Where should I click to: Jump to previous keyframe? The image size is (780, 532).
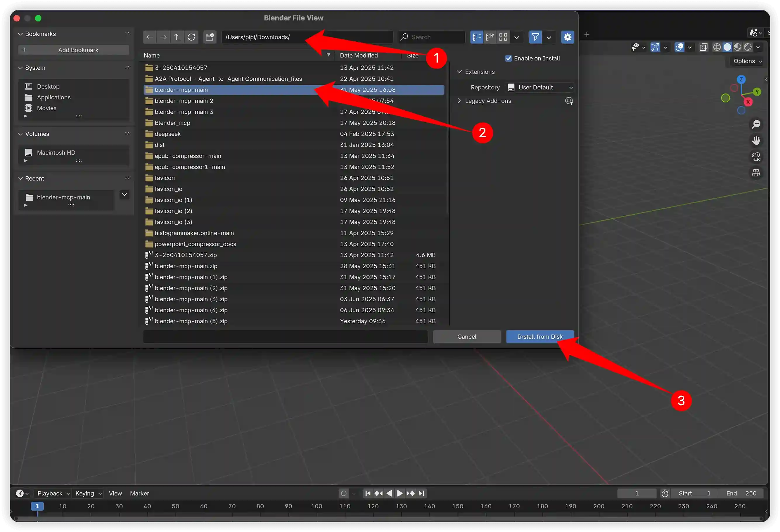pos(378,493)
